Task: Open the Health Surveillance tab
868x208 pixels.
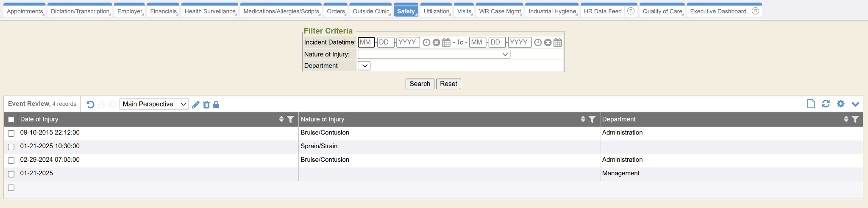Action: (x=210, y=11)
